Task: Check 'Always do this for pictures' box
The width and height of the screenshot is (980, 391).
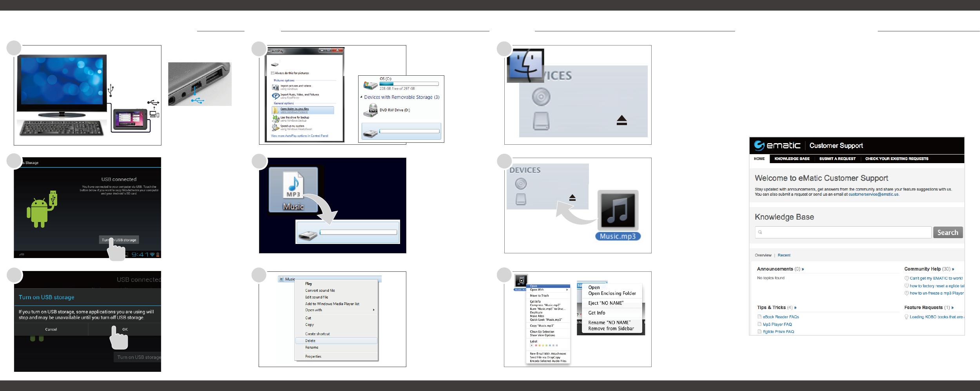Action: (x=273, y=73)
